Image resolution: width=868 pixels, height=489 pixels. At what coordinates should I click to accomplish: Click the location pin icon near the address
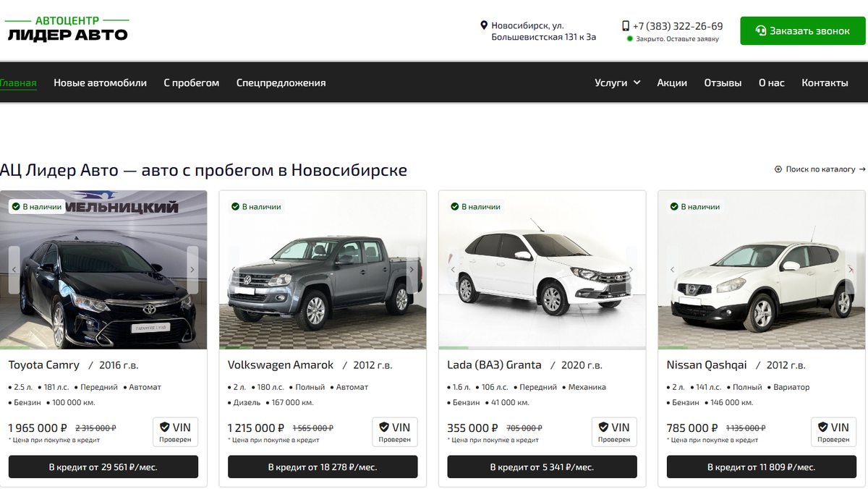pyautogui.click(x=484, y=25)
